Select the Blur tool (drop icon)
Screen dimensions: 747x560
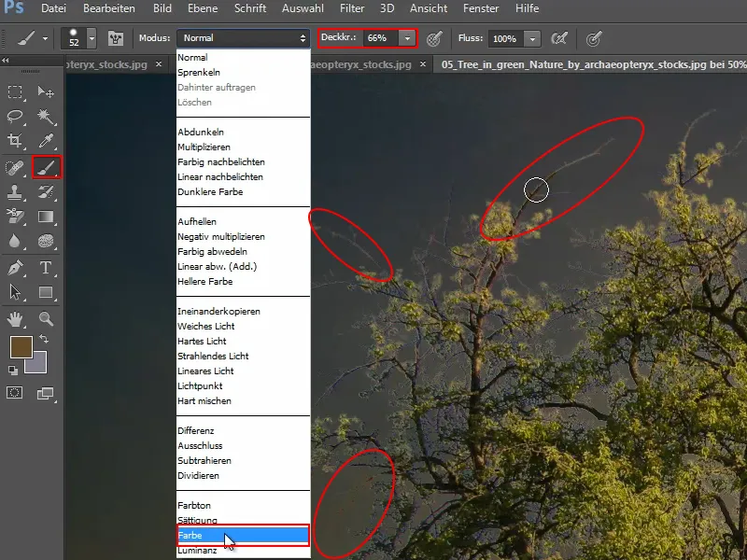pyautogui.click(x=15, y=241)
